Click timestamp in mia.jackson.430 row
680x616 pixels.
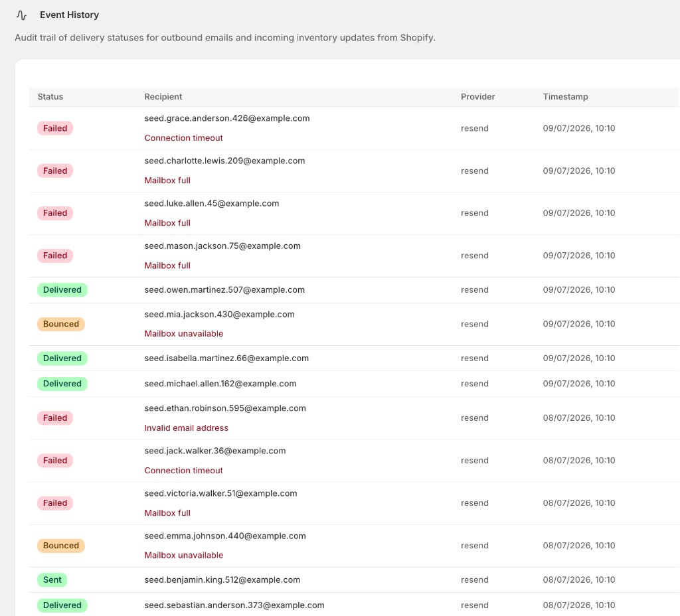point(579,324)
